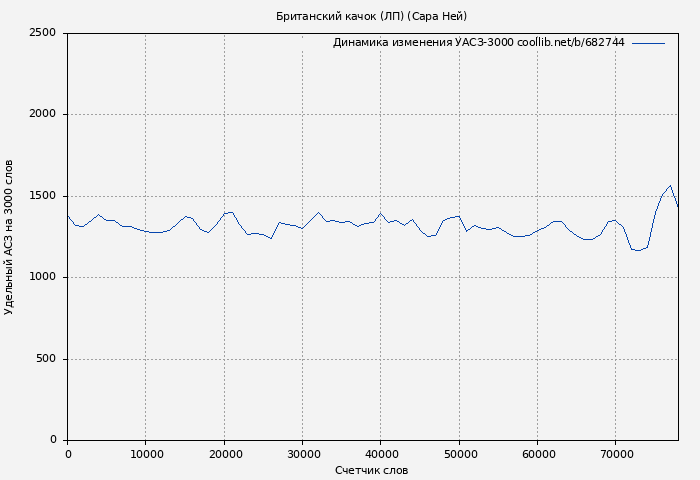Click the 2000 tick label on y-axis
This screenshot has height=480, width=700.
[42, 114]
